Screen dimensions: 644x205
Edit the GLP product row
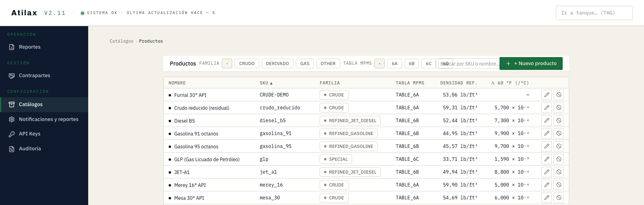pos(547,159)
